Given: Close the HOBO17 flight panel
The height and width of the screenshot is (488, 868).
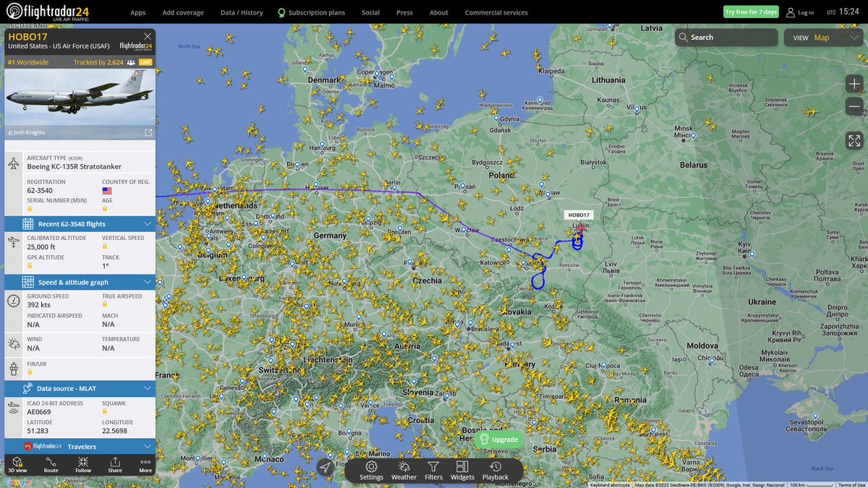Looking at the screenshot, I should (148, 36).
